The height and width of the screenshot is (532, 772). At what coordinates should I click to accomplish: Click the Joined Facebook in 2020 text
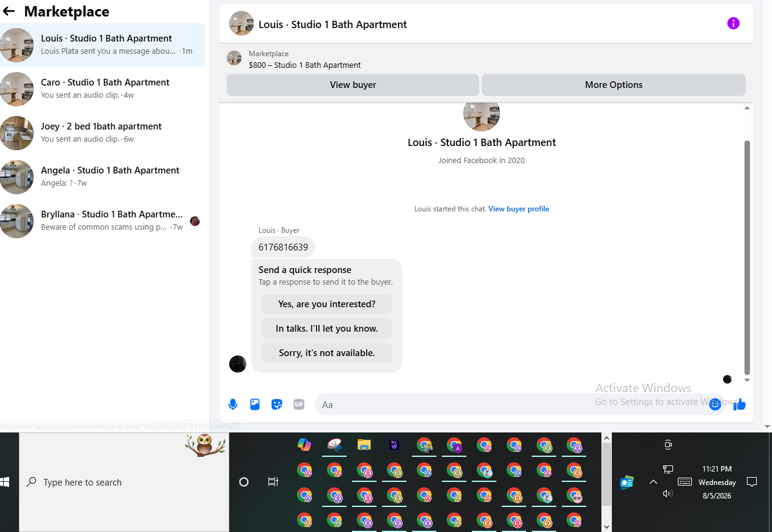(x=482, y=160)
